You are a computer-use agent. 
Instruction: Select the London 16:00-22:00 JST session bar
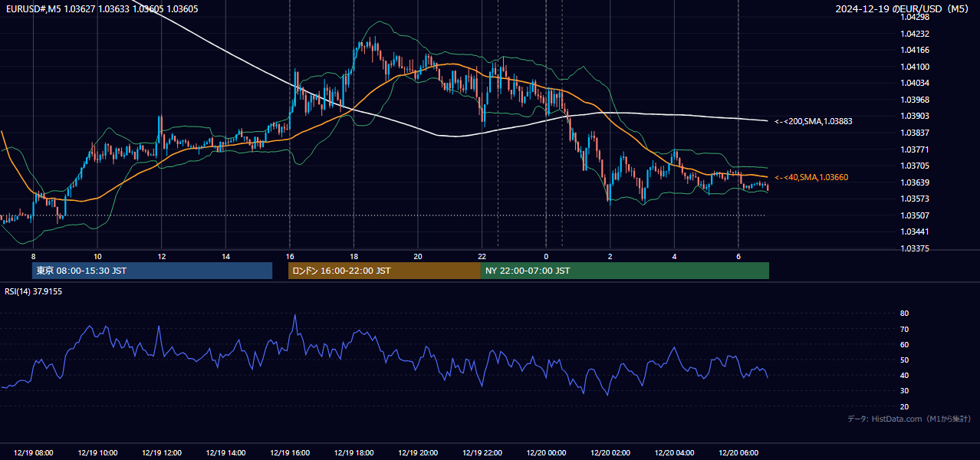click(x=384, y=271)
